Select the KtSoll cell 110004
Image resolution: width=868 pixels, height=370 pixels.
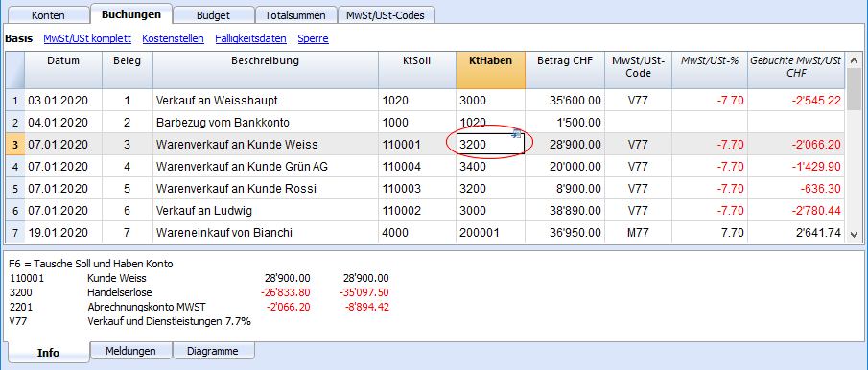[x=417, y=167]
